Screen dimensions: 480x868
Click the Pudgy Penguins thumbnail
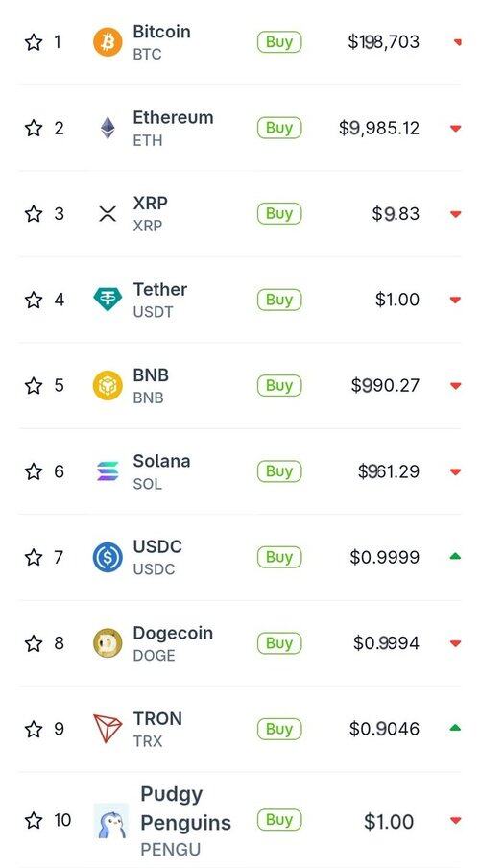tap(110, 821)
